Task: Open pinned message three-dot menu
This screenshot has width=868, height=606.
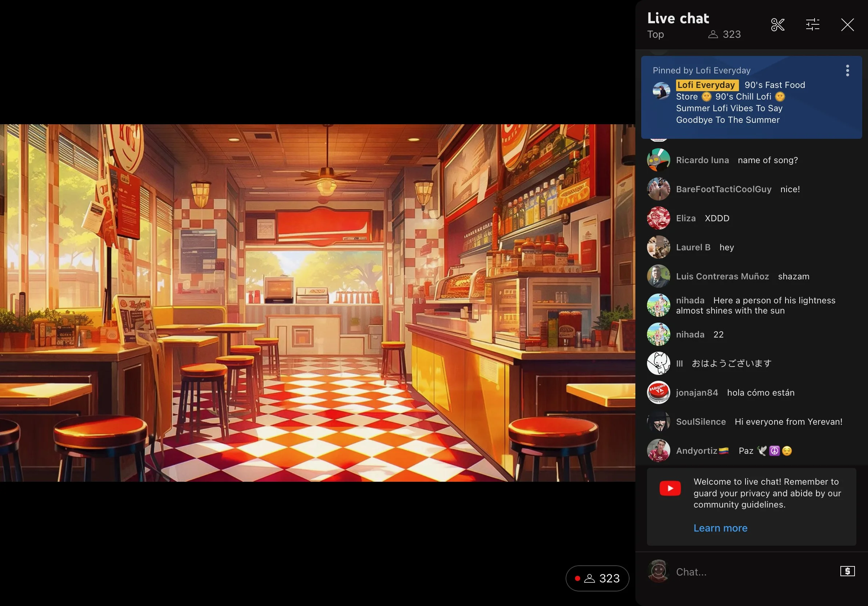Action: (x=847, y=70)
